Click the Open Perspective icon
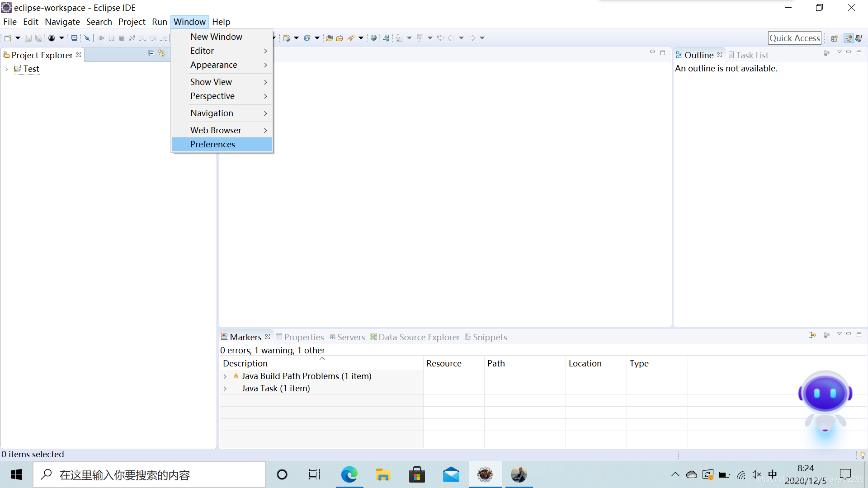Screen dimensions: 868x488 [x=835, y=38]
